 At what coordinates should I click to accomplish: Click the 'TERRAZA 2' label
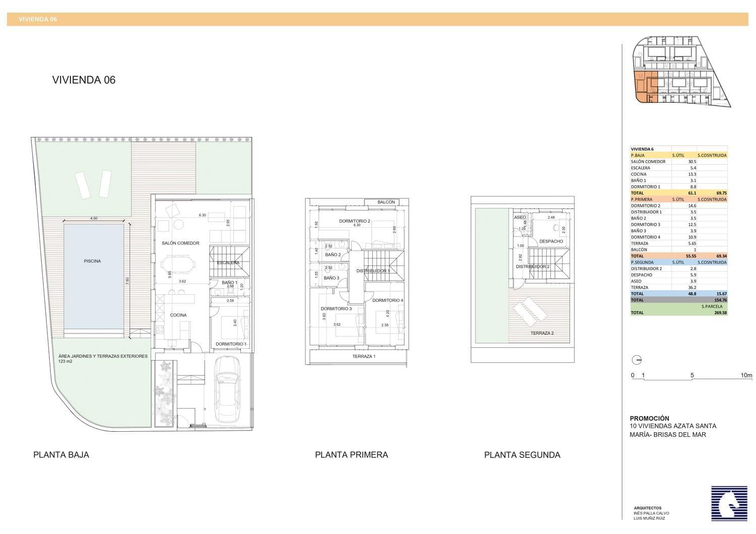(542, 333)
